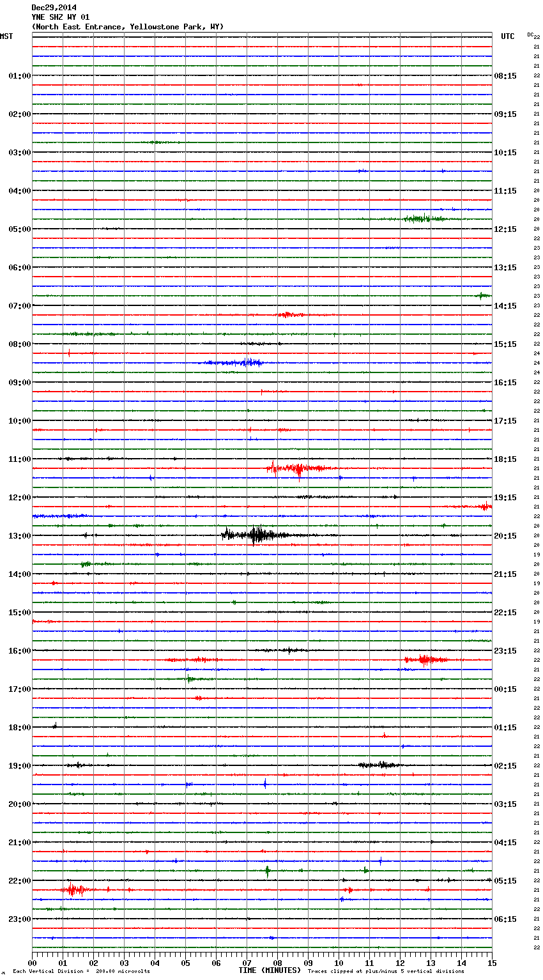The height and width of the screenshot is (980, 543).
Task: Click the Traces clipped at plus/minus 5 note
Action: click(386, 972)
